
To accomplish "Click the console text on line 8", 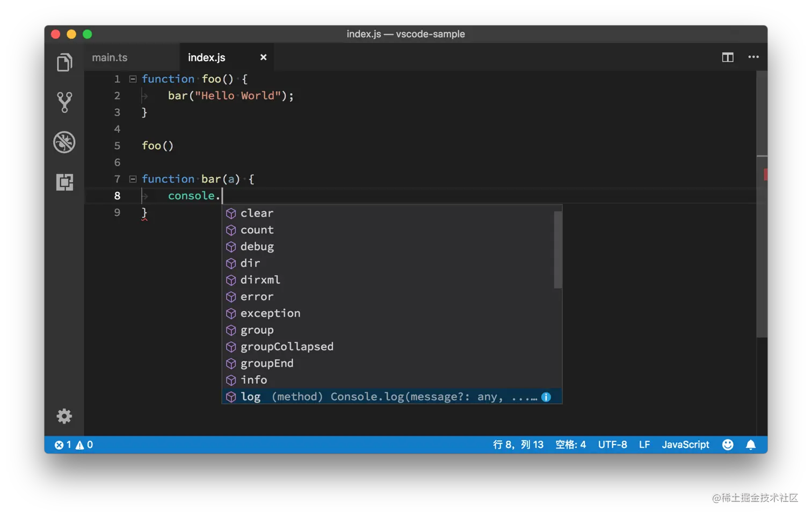I will [x=191, y=196].
